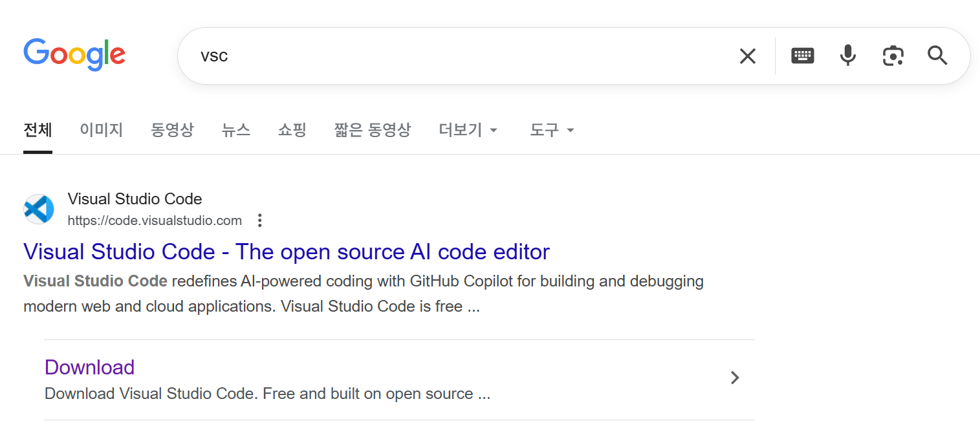
Task: Switch to the 짧은 동영상 tab
Action: (373, 130)
